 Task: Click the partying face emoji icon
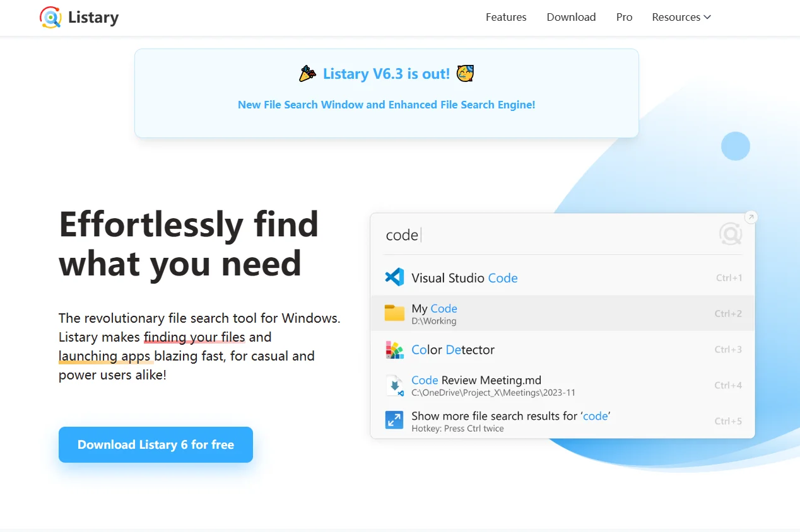pyautogui.click(x=465, y=74)
